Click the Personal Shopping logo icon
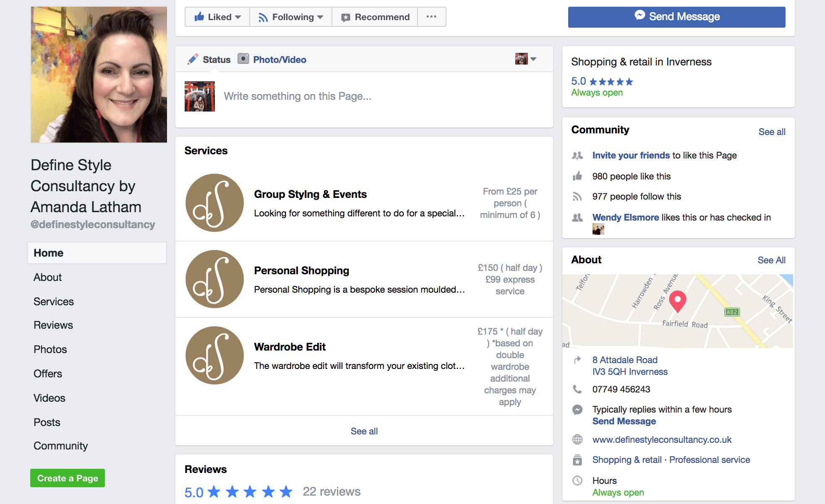The height and width of the screenshot is (504, 825). coord(214,279)
